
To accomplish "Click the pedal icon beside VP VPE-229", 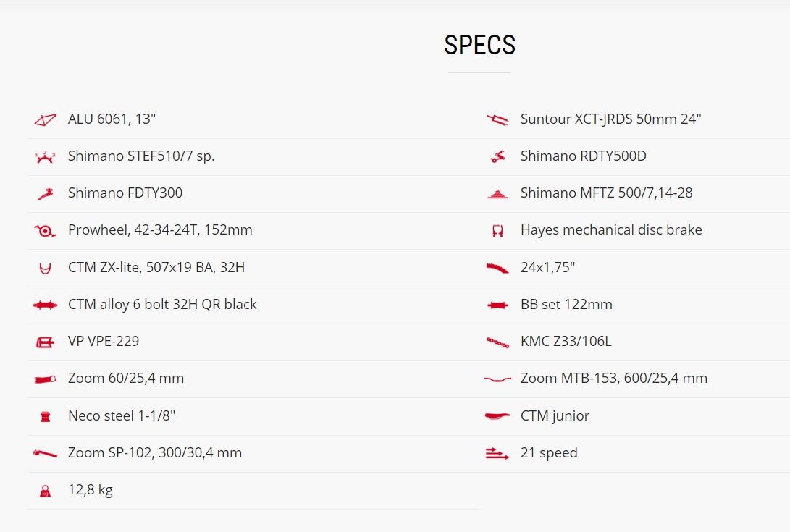I will pos(45,342).
